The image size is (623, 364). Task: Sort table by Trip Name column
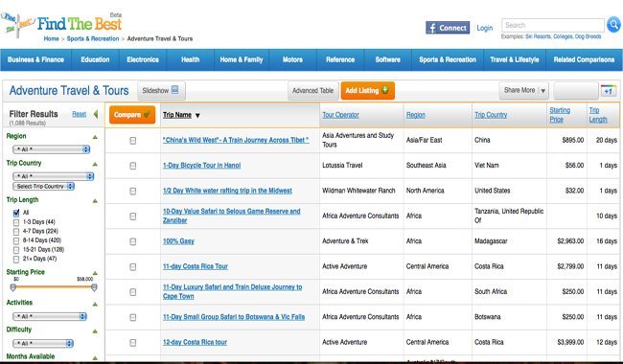point(181,115)
